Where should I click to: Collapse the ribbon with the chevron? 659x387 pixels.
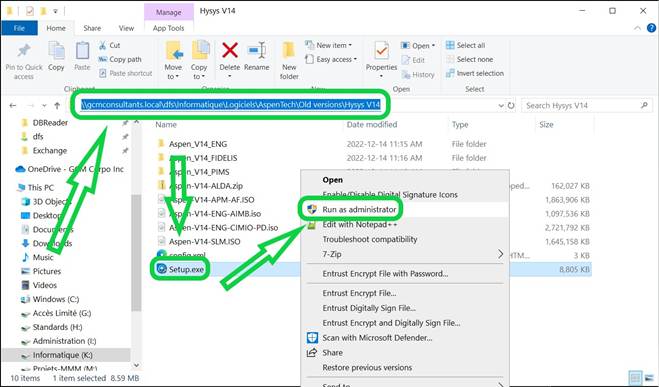[638, 28]
